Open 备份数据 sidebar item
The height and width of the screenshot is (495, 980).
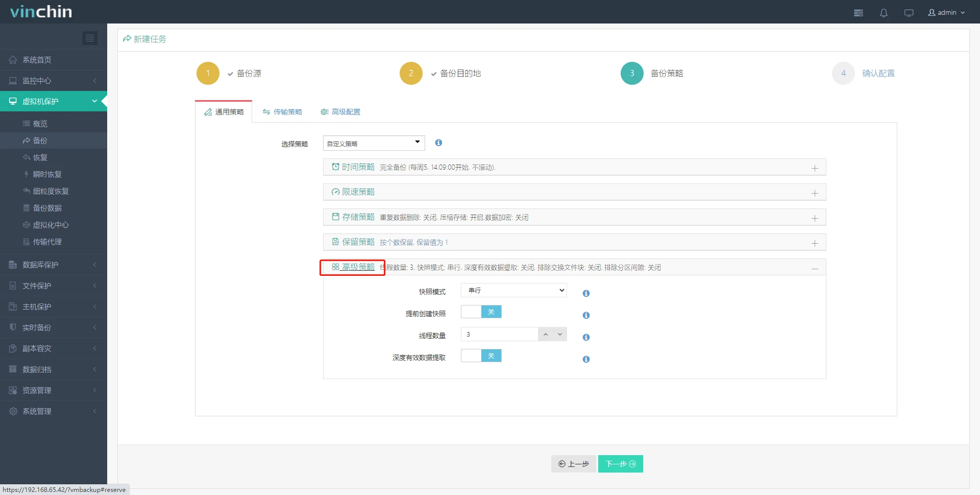coord(54,208)
